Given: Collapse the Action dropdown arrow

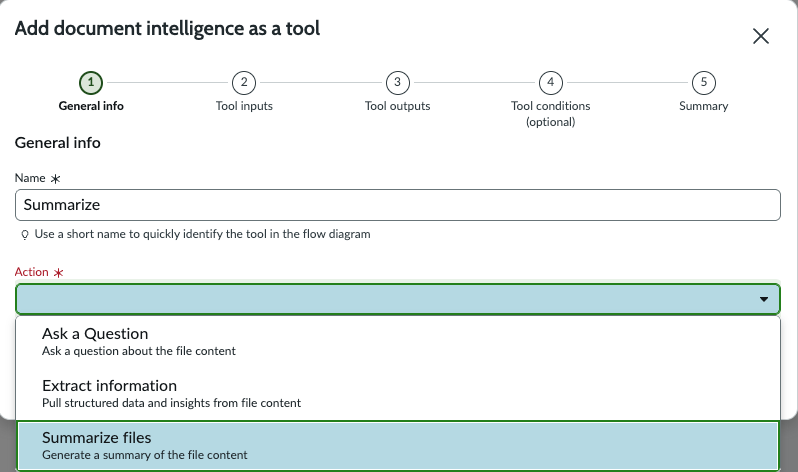Looking at the screenshot, I should [x=764, y=299].
